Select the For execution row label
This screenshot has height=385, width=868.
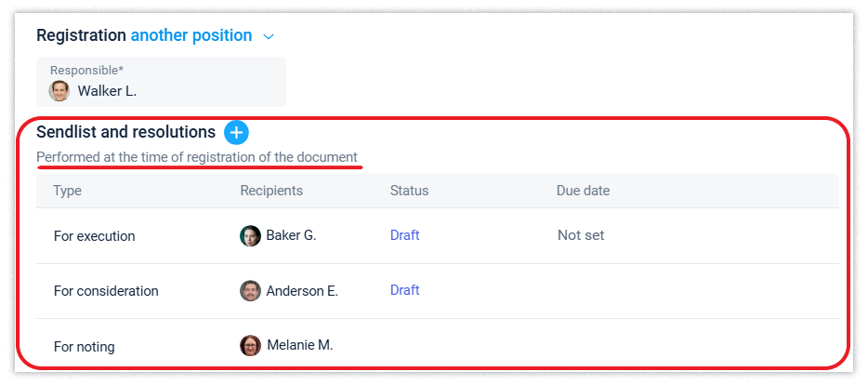(x=94, y=236)
